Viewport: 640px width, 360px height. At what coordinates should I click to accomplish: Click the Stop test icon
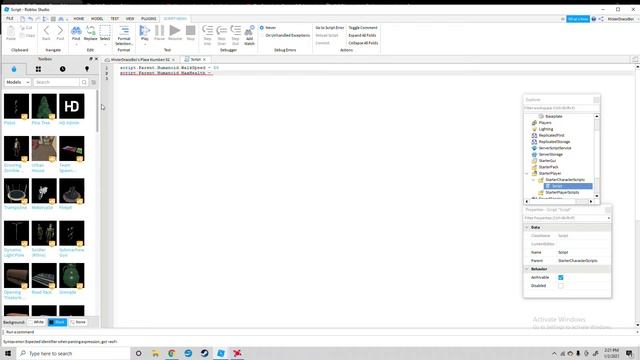tap(190, 30)
